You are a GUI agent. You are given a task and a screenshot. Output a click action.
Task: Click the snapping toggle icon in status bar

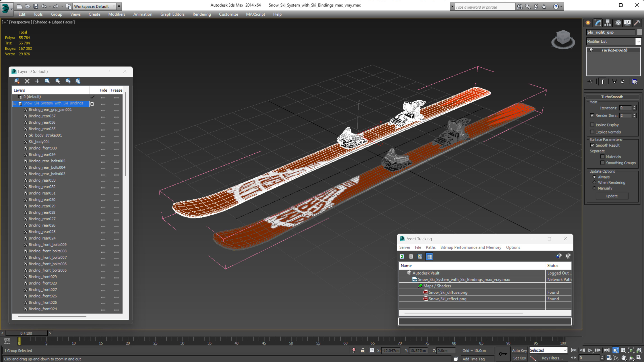(x=372, y=350)
